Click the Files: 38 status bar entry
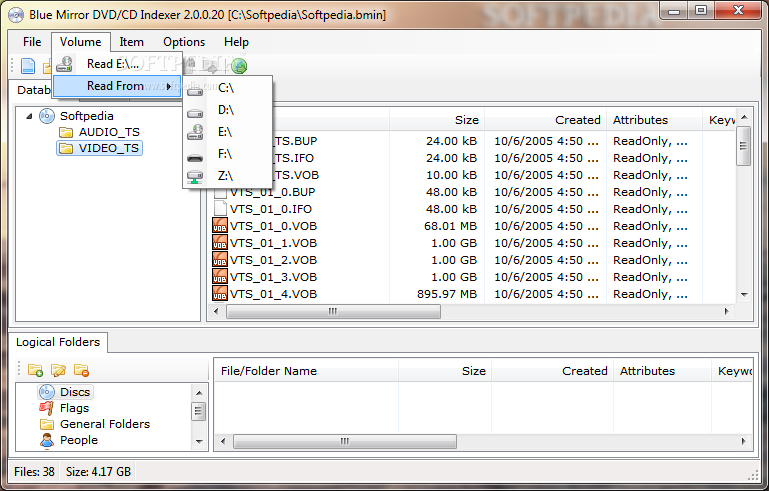This screenshot has height=491, width=769. click(x=34, y=472)
